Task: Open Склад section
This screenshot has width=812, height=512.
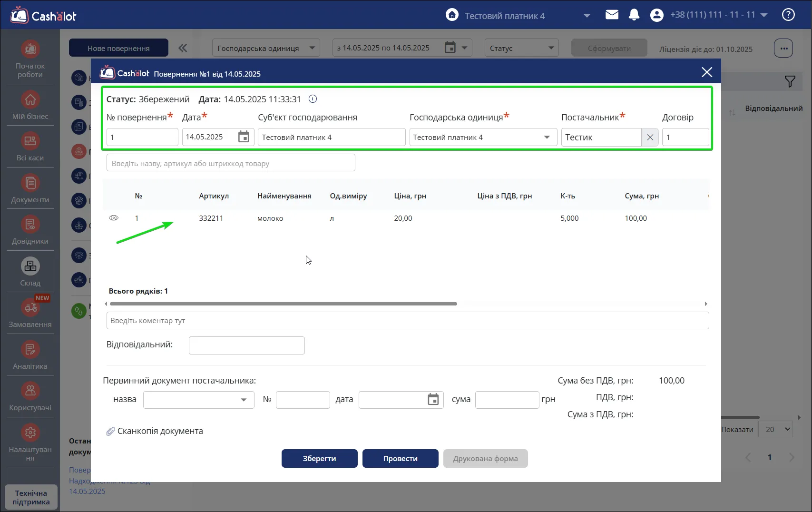Action: tap(30, 272)
